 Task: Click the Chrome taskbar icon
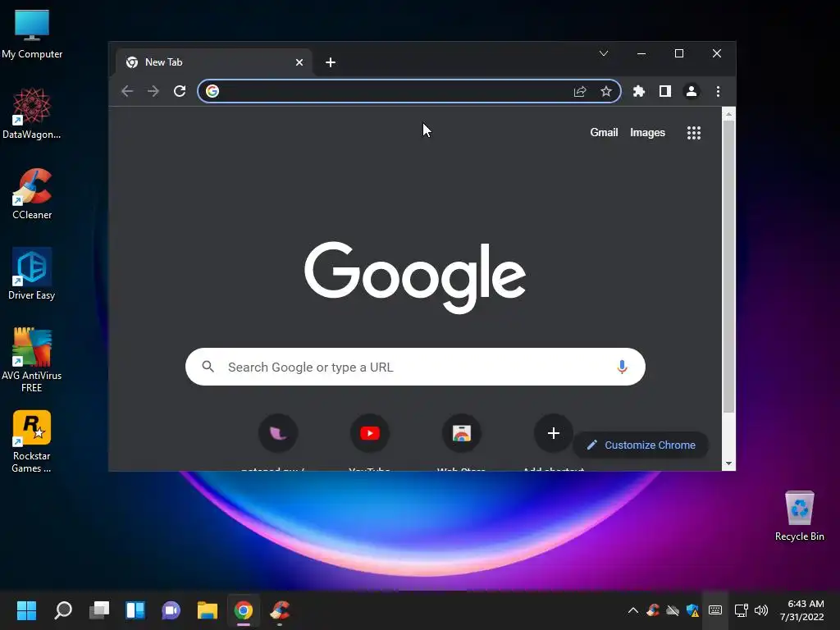[243, 610]
